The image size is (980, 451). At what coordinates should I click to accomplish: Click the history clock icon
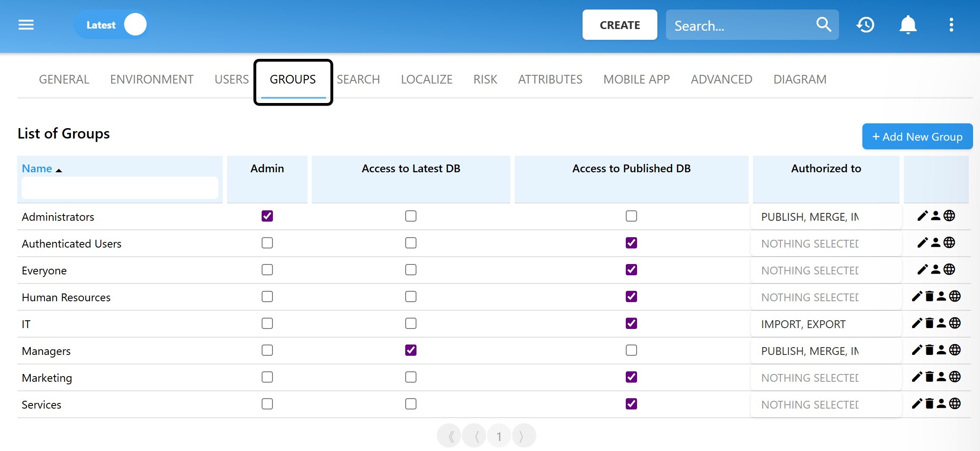pos(865,25)
